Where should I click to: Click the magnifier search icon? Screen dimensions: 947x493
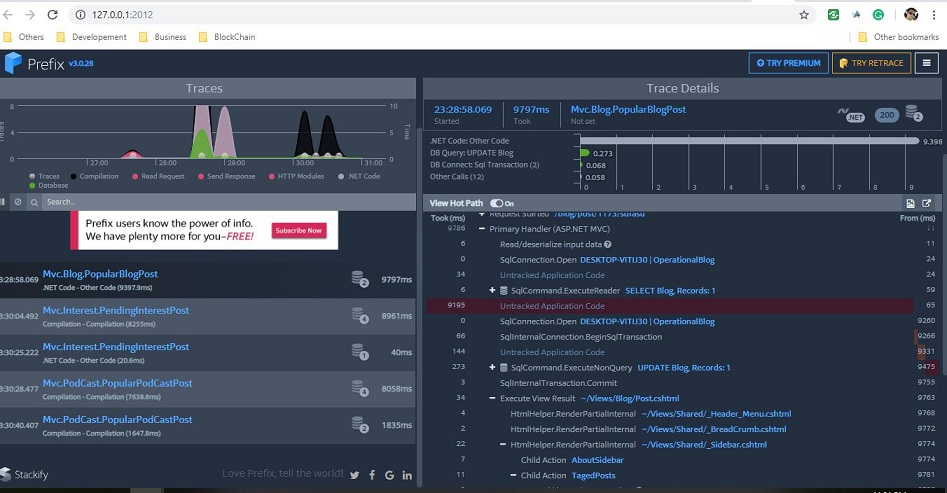tap(34, 202)
